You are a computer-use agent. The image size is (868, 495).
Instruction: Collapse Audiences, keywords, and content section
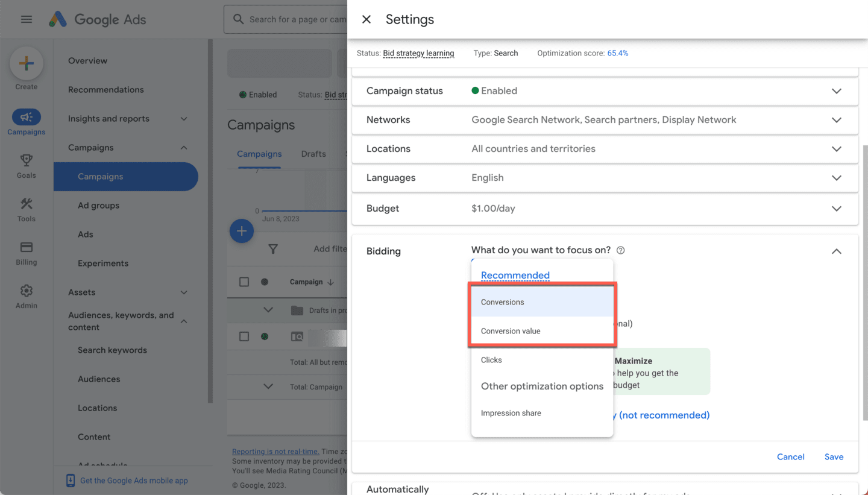(x=184, y=321)
